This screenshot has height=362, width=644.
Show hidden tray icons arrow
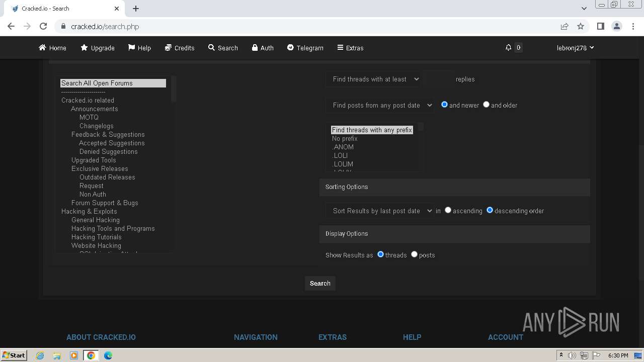[561, 355]
